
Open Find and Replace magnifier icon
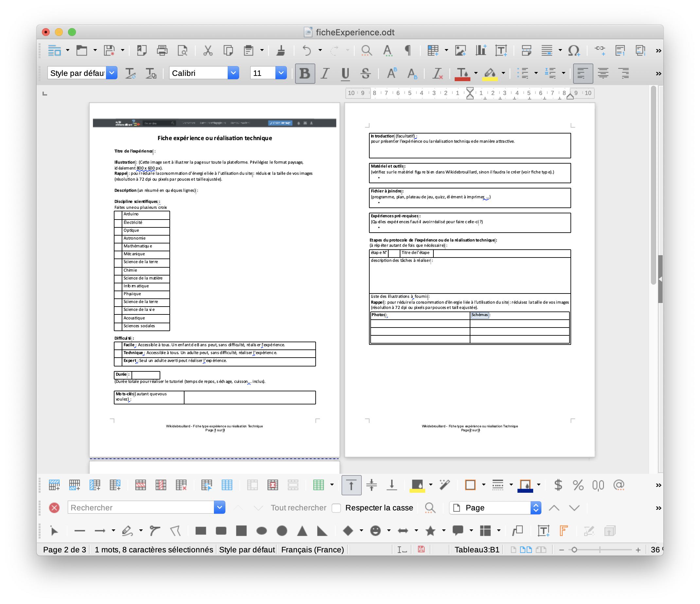(x=367, y=51)
